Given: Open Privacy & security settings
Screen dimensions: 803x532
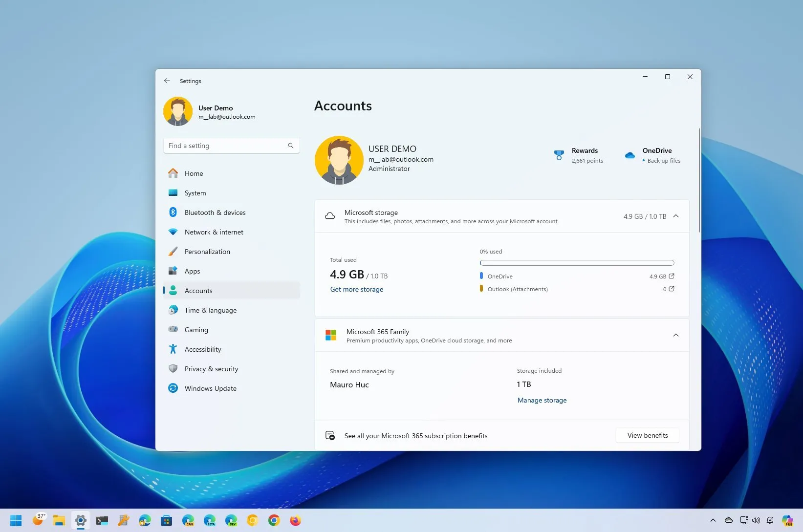Looking at the screenshot, I should (211, 369).
